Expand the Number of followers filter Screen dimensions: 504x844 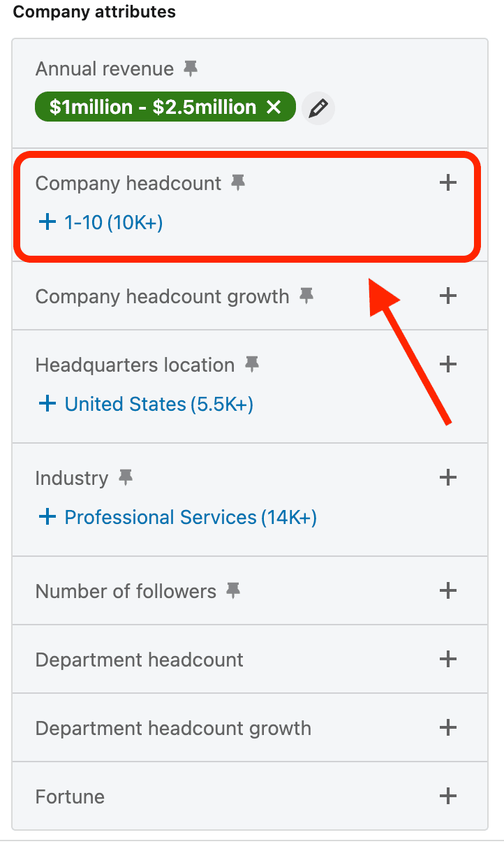[447, 591]
